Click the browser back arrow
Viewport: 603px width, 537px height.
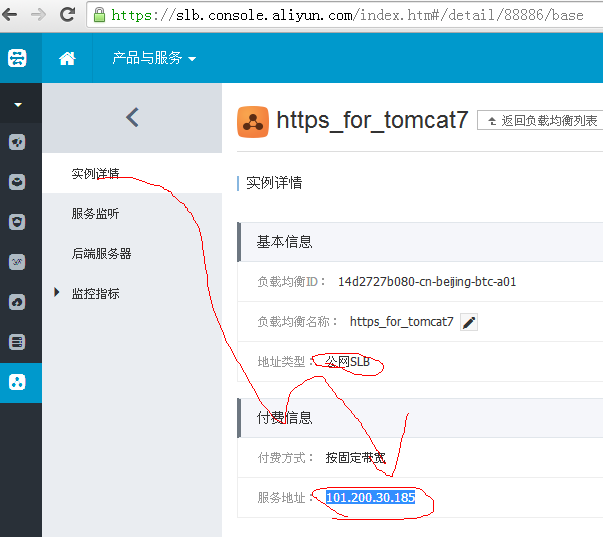click(x=9, y=15)
